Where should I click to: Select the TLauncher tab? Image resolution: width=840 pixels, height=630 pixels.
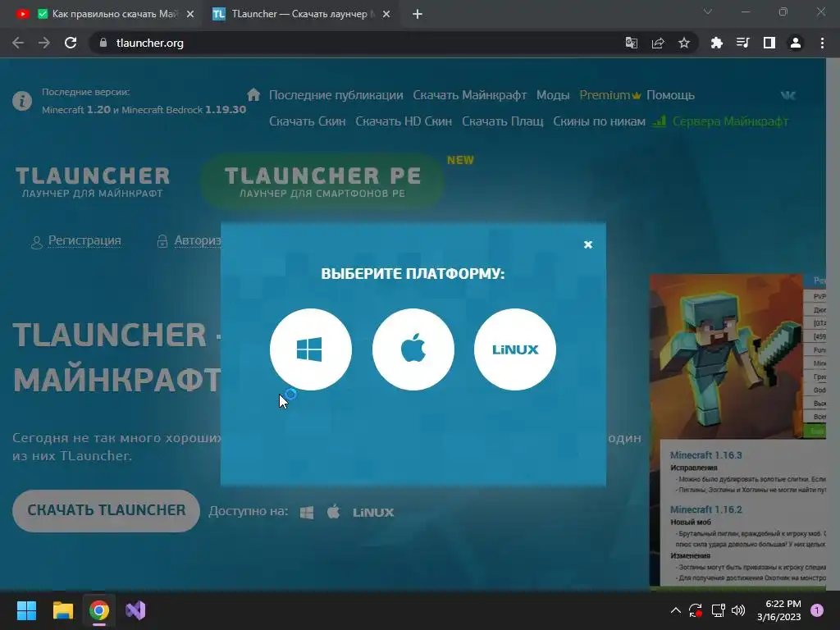click(300, 15)
